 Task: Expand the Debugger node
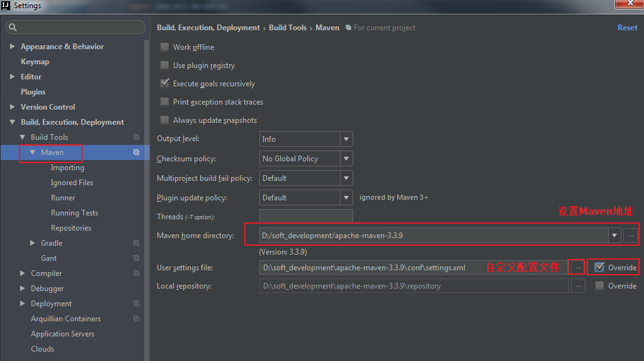click(x=23, y=288)
